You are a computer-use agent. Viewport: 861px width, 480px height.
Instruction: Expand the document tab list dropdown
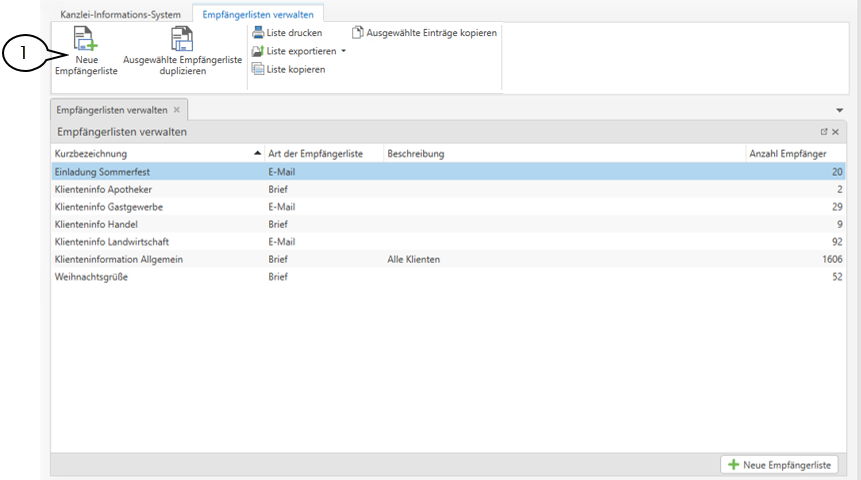[x=839, y=109]
